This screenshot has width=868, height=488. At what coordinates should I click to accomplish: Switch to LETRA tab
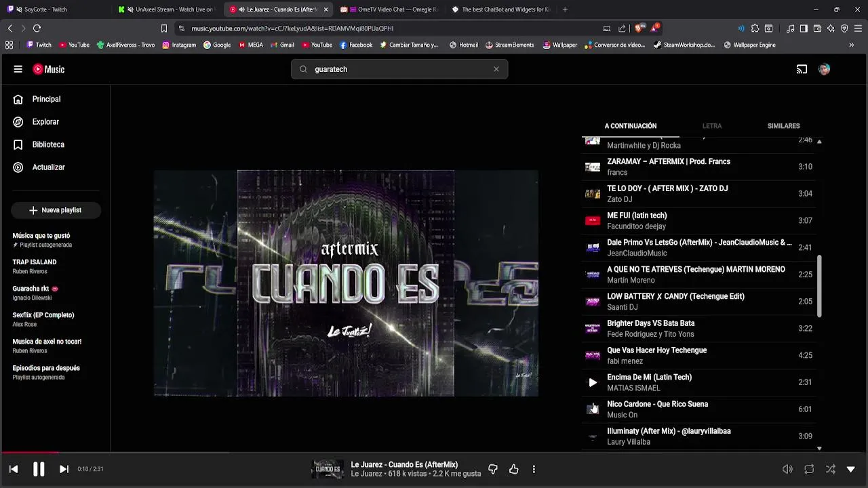(712, 126)
